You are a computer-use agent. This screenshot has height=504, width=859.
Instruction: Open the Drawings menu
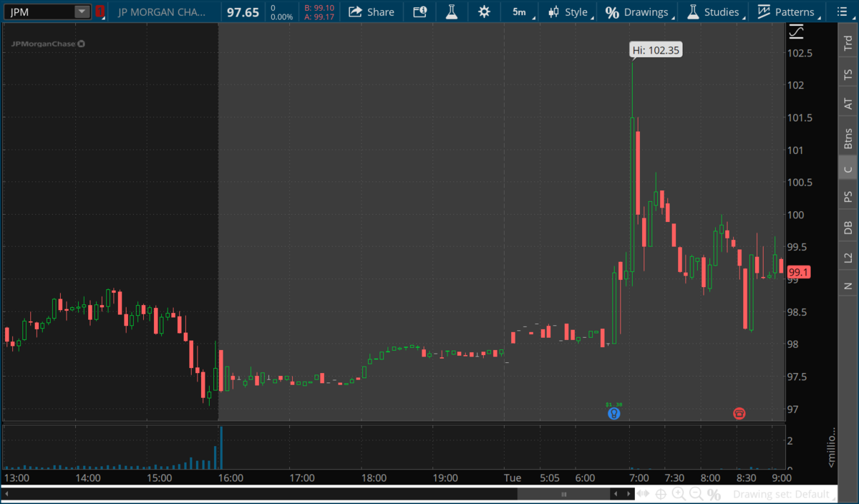[x=638, y=12]
